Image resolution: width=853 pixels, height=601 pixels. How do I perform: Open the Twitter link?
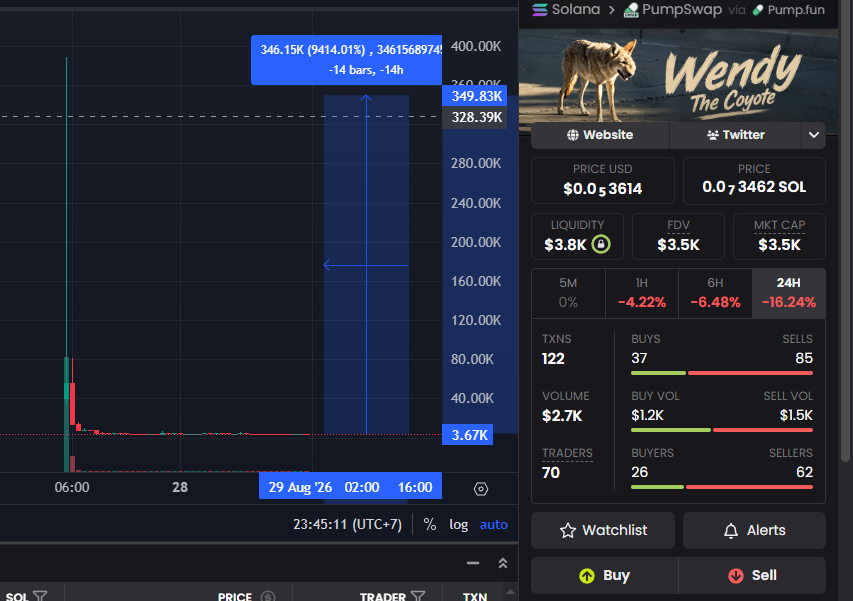click(735, 135)
